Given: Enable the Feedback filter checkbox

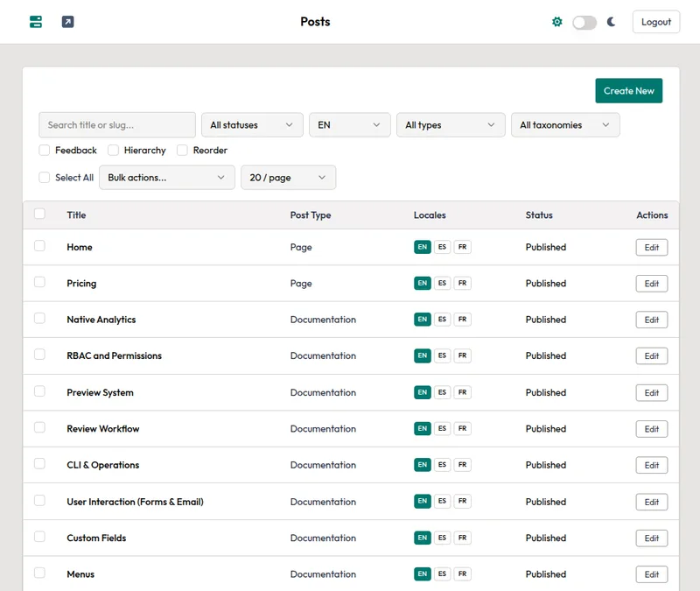Looking at the screenshot, I should [44, 150].
